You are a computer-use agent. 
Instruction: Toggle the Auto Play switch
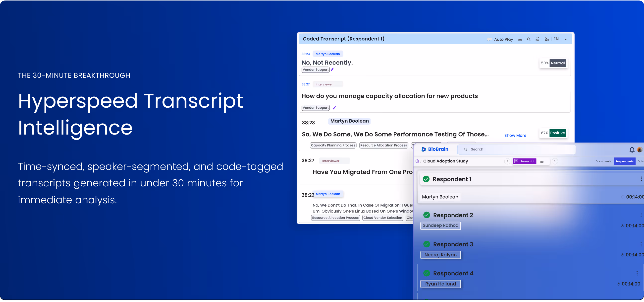pyautogui.click(x=489, y=39)
